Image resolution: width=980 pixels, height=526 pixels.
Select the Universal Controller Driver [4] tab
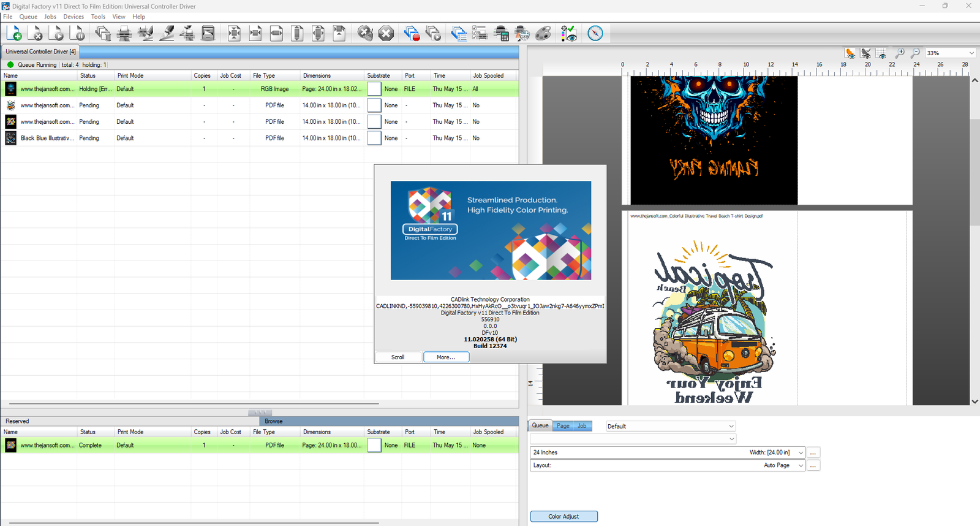click(40, 51)
